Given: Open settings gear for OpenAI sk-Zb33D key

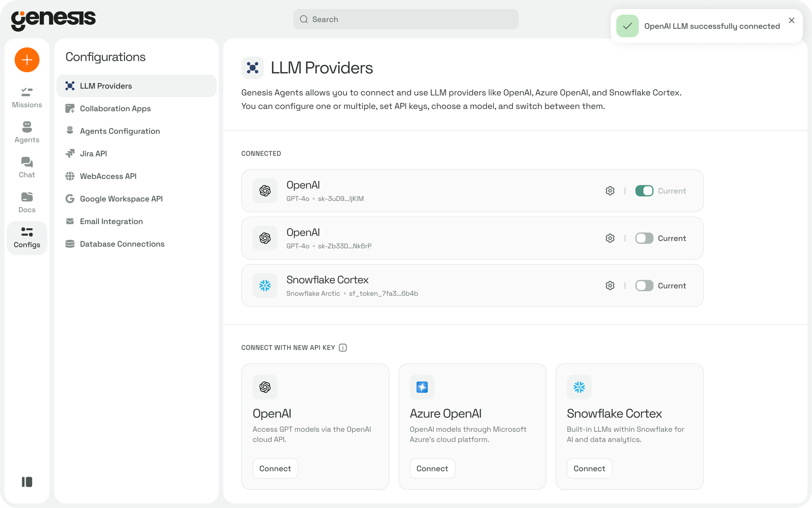Looking at the screenshot, I should pos(610,238).
